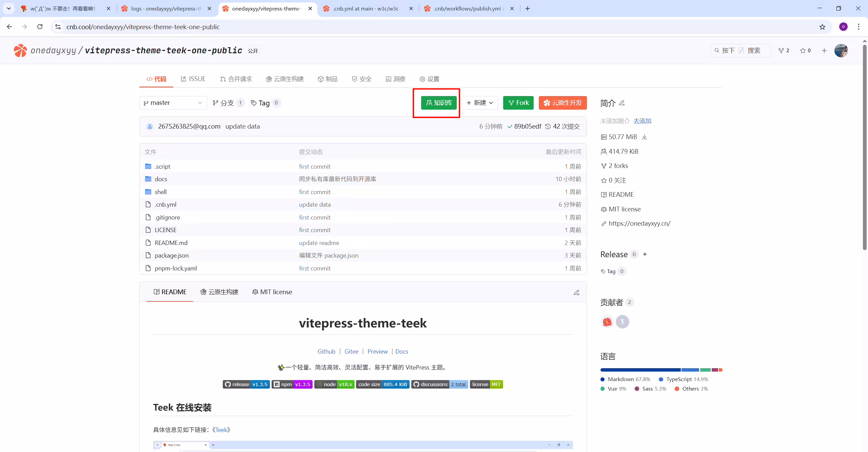Click the green Fork button
Image resolution: width=868 pixels, height=452 pixels.
(x=518, y=103)
